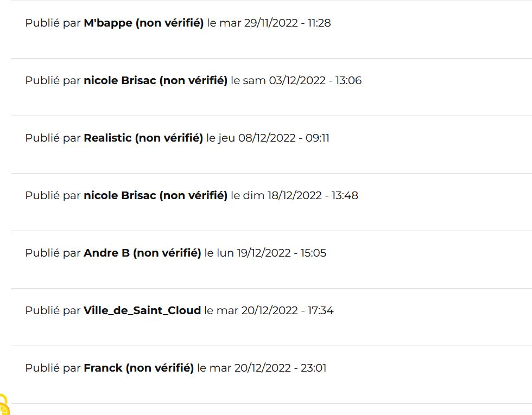Click the date jeu 08/12/2022 - 09:11
The height and width of the screenshot is (415, 532).
(x=274, y=138)
